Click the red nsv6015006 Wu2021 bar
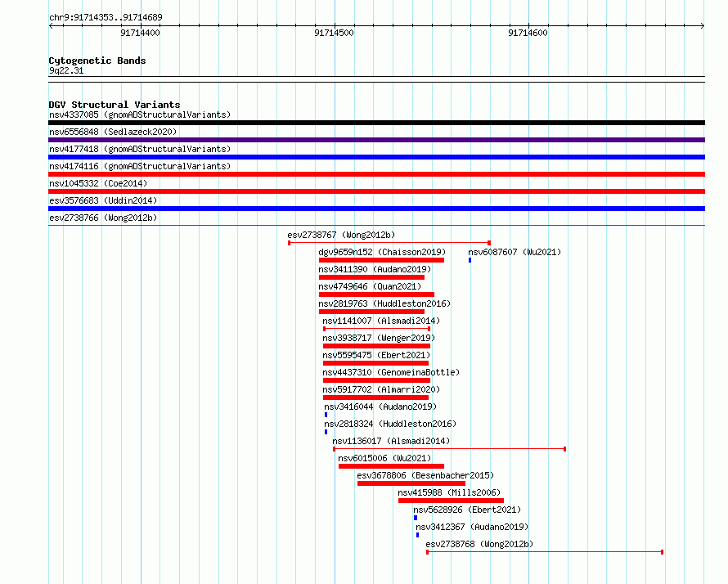The width and height of the screenshot is (728, 584). [391, 466]
